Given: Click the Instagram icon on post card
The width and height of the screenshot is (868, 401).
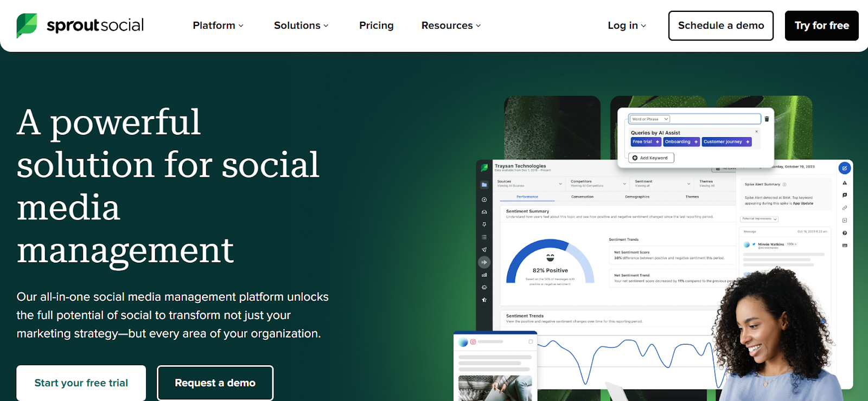Looking at the screenshot, I should [473, 342].
